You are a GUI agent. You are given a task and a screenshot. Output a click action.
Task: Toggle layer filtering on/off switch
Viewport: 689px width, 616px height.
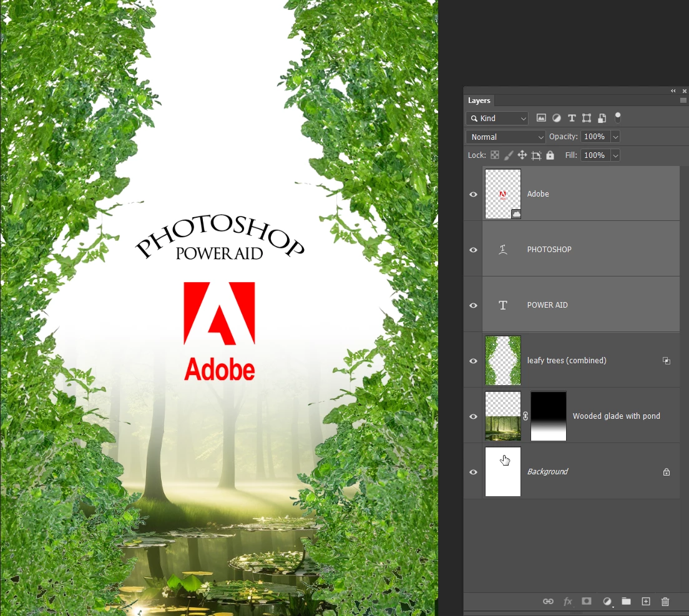coord(618,117)
